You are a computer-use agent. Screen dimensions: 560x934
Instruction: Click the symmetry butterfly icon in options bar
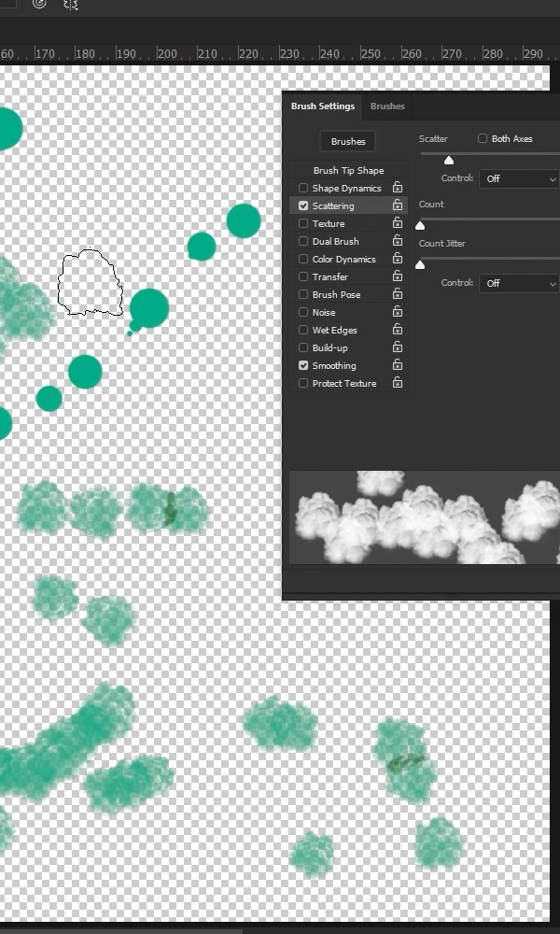[x=70, y=5]
